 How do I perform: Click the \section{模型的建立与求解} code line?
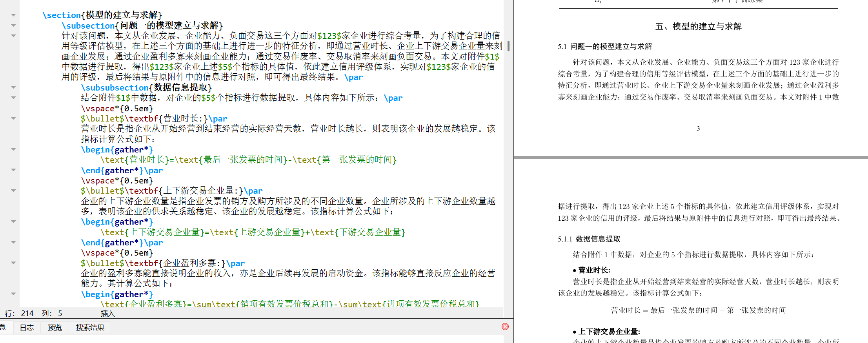click(x=102, y=15)
